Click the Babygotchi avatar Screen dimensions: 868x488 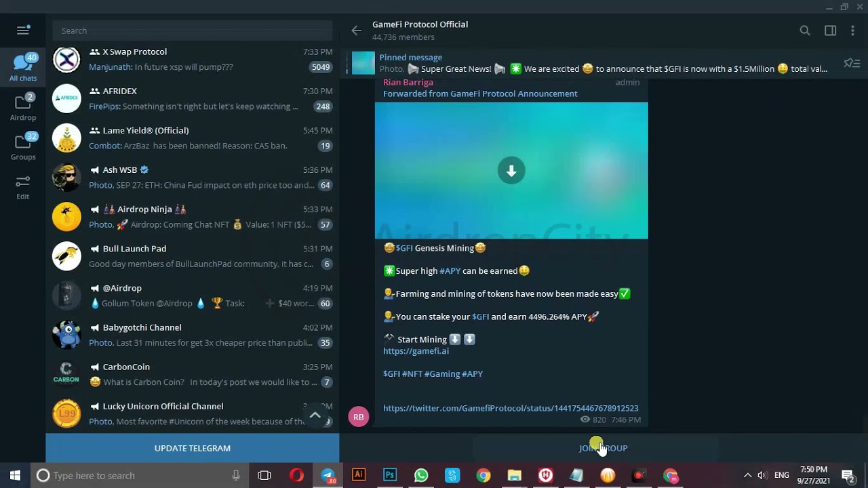(66, 335)
